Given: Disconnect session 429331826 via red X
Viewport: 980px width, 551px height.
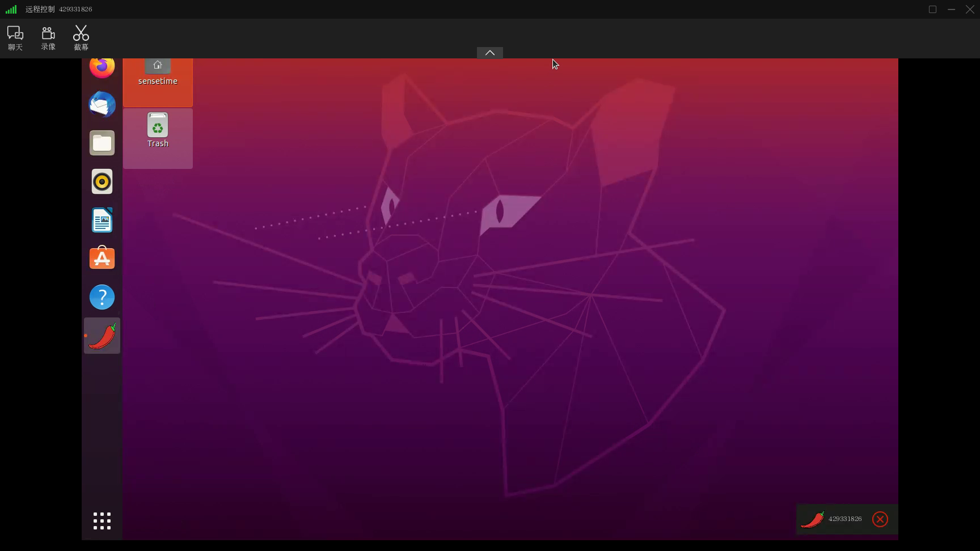Looking at the screenshot, I should [880, 519].
